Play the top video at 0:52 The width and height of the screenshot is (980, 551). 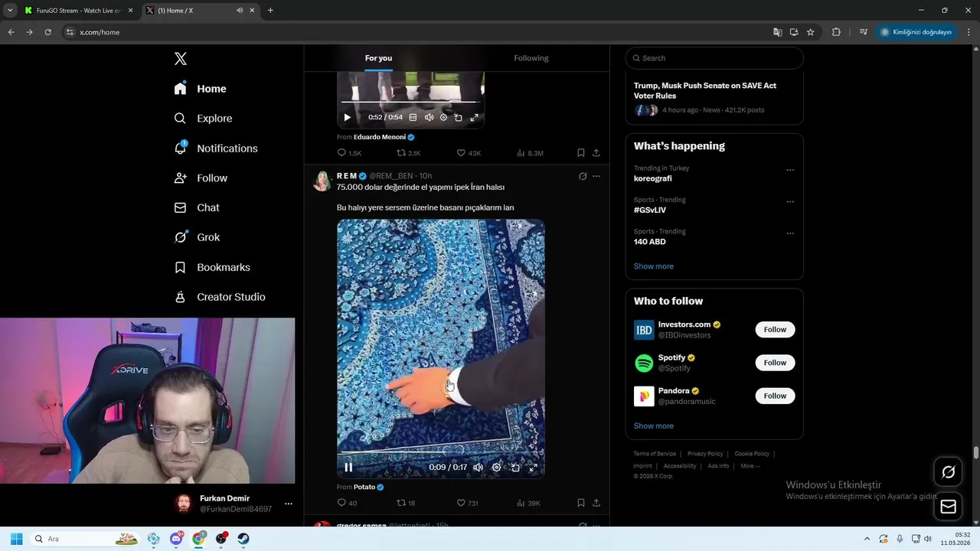click(347, 117)
